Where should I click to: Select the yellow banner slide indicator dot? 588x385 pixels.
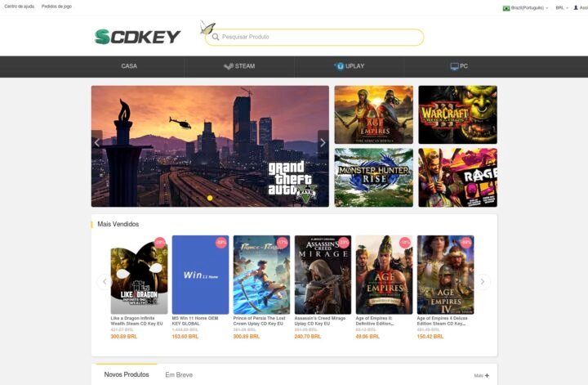pyautogui.click(x=210, y=198)
